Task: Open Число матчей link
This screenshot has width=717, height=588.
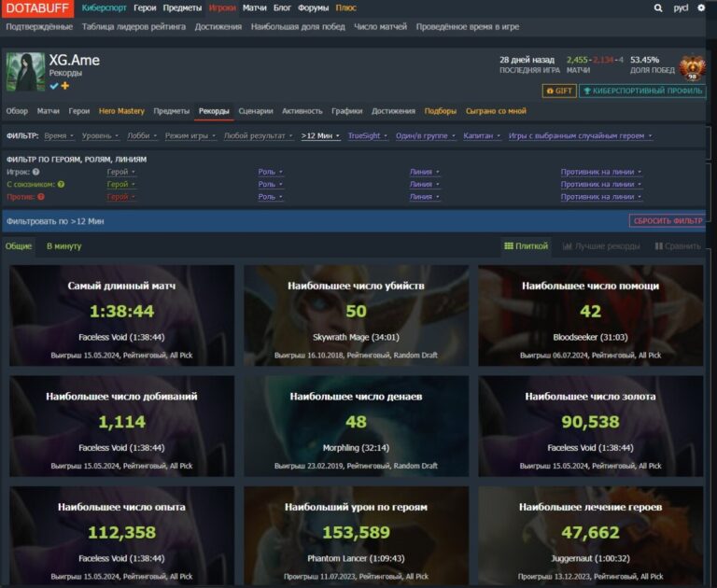Action: [381, 26]
